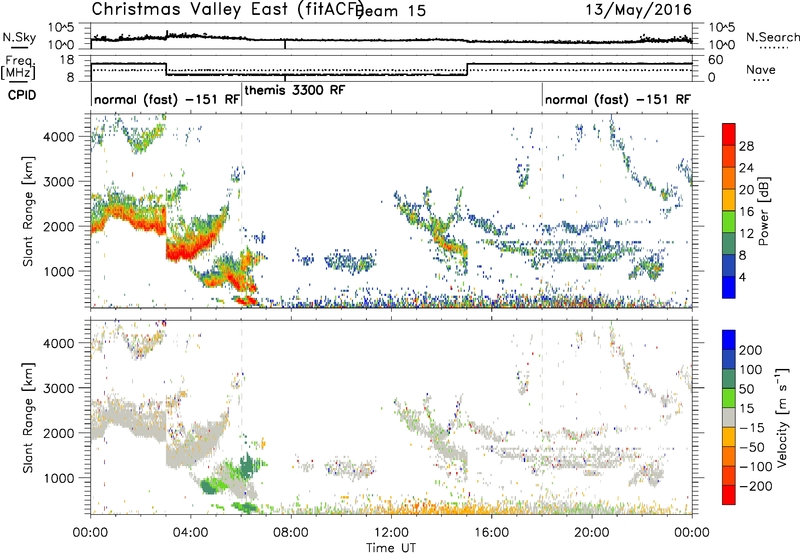Click the '1000' tick of the power panel
The width and height of the screenshot is (800, 554).
[x=59, y=271]
